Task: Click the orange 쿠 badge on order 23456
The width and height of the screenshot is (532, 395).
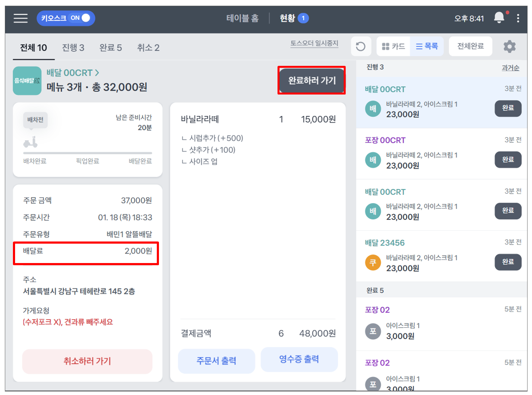Action: (373, 263)
